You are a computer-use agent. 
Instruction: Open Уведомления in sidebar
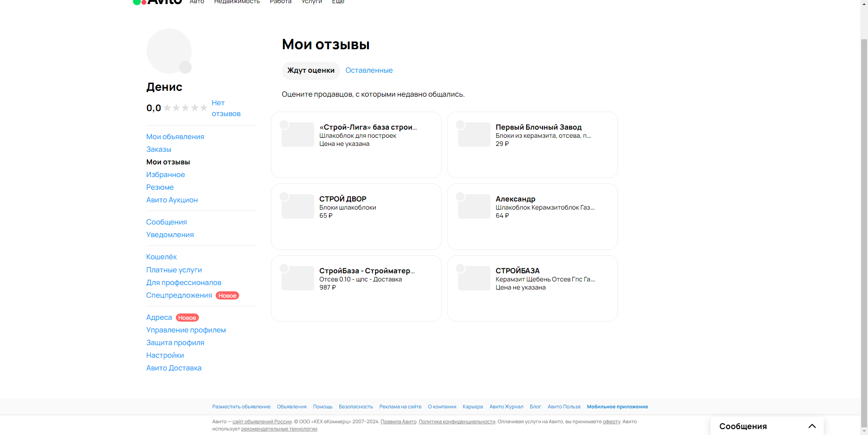[x=170, y=235]
